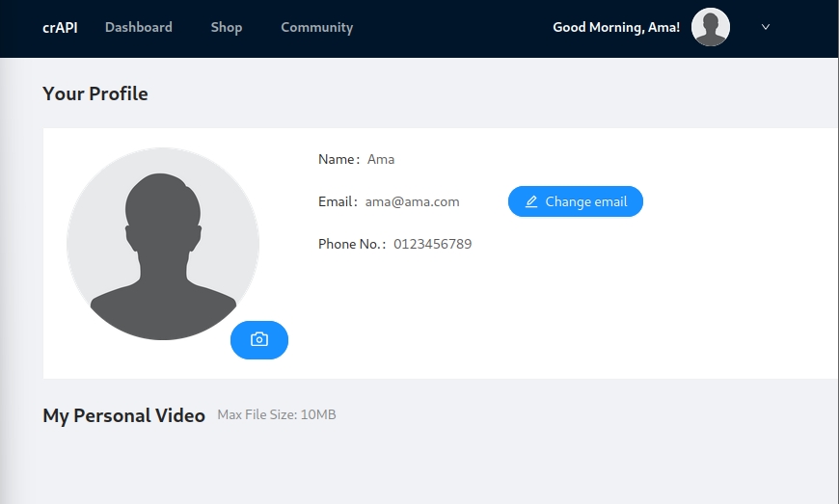Click the crAPI logo in navbar
Viewport: 839px width, 504px height.
click(x=60, y=27)
